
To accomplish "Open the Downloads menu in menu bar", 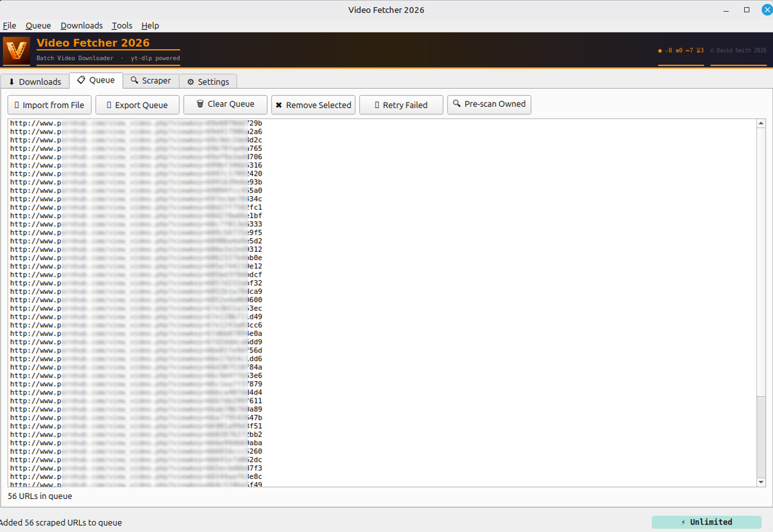I will coord(81,25).
